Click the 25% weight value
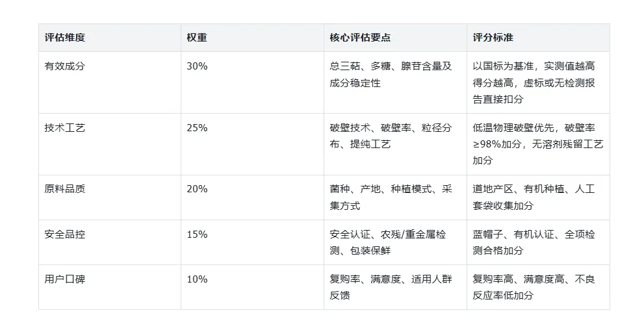 (x=197, y=128)
